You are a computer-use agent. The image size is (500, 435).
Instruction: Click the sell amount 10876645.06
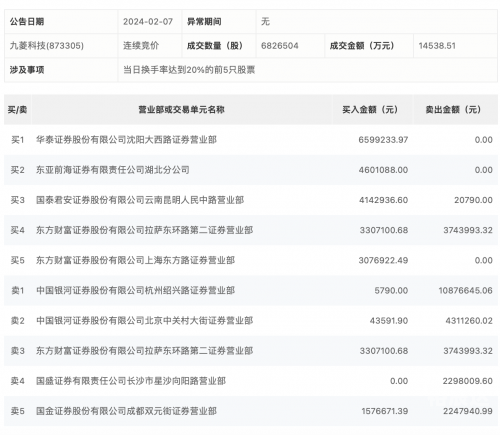[x=465, y=291]
